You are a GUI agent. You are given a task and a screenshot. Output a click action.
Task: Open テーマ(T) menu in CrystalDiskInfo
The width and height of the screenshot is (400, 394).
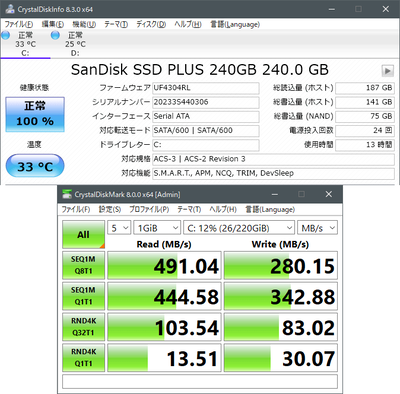coord(116,24)
